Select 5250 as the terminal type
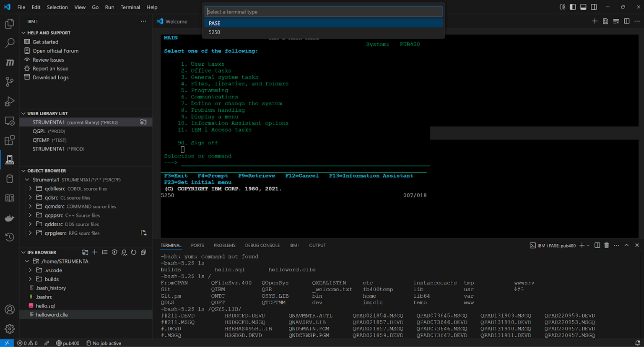 [215, 32]
